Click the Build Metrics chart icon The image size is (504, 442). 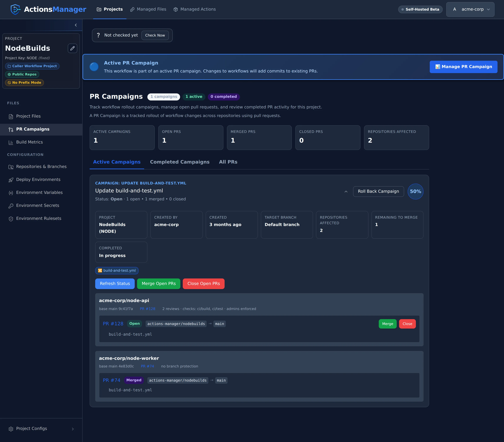(11, 142)
